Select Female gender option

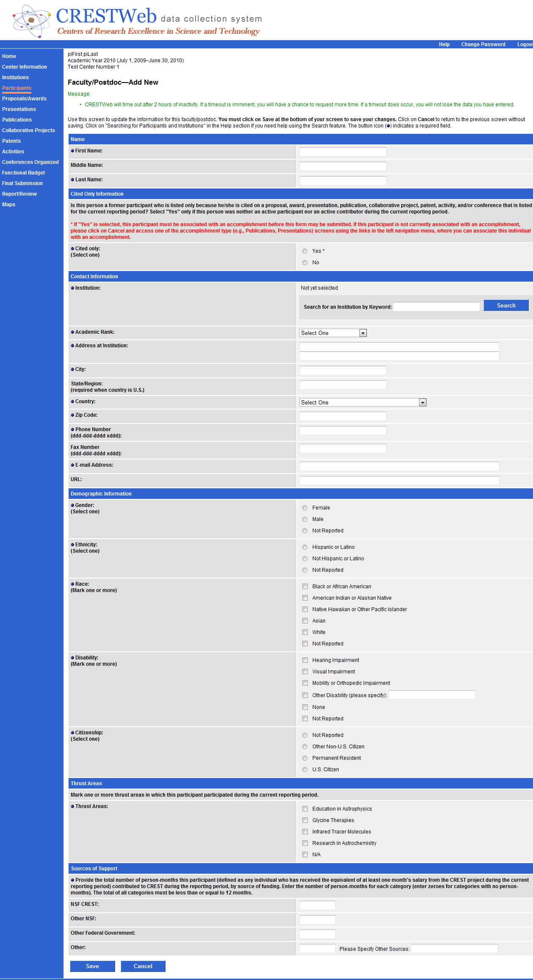pos(305,508)
